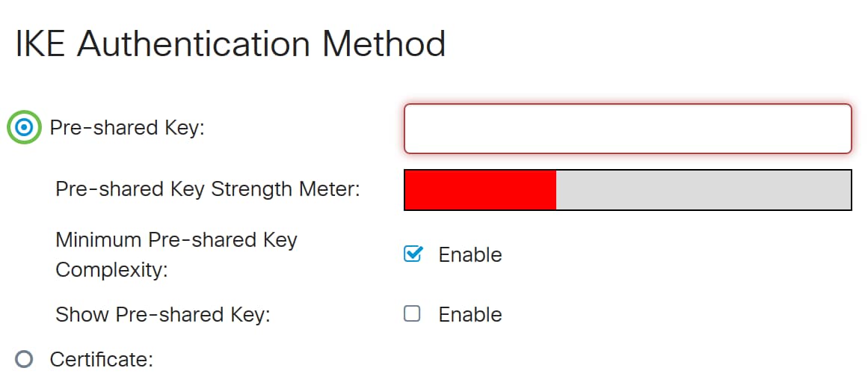This screenshot has height=380, width=868.
Task: Click the gray unfilled portion of strength meter
Action: pos(703,190)
